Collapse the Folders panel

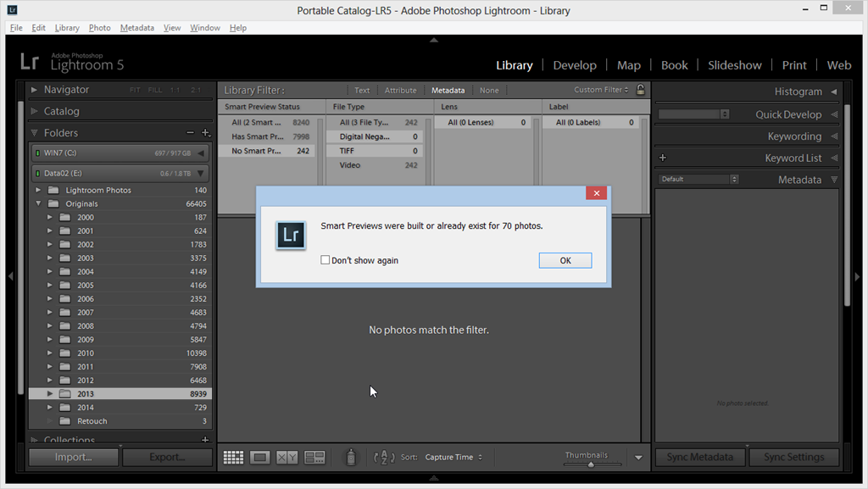coord(34,133)
